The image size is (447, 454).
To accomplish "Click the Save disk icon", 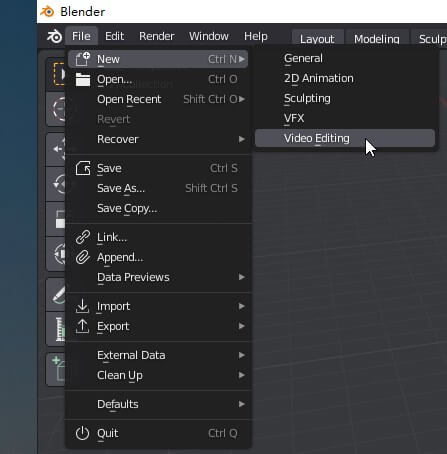I will (83, 168).
